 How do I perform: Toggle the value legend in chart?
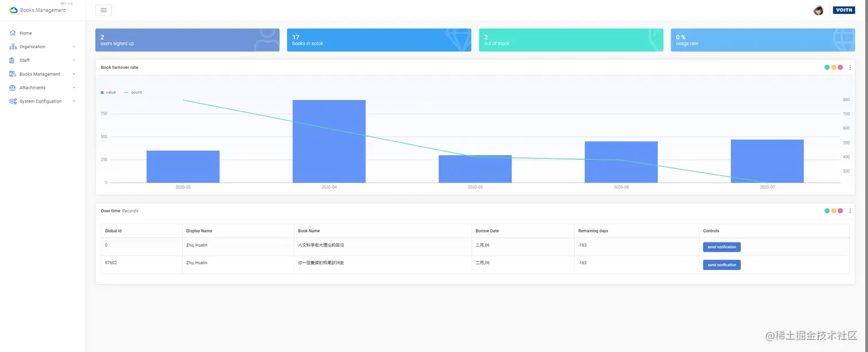108,92
